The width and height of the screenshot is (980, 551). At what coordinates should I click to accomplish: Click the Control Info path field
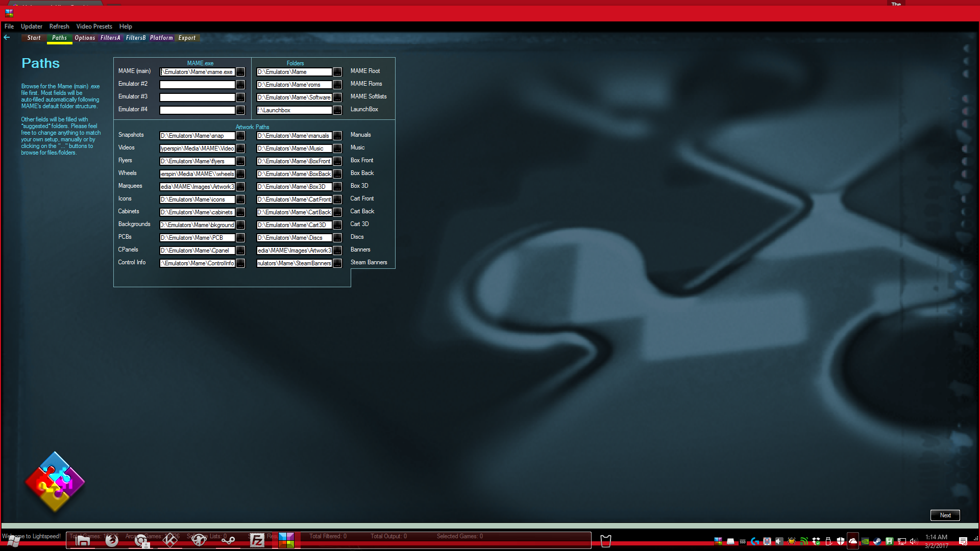click(x=198, y=263)
